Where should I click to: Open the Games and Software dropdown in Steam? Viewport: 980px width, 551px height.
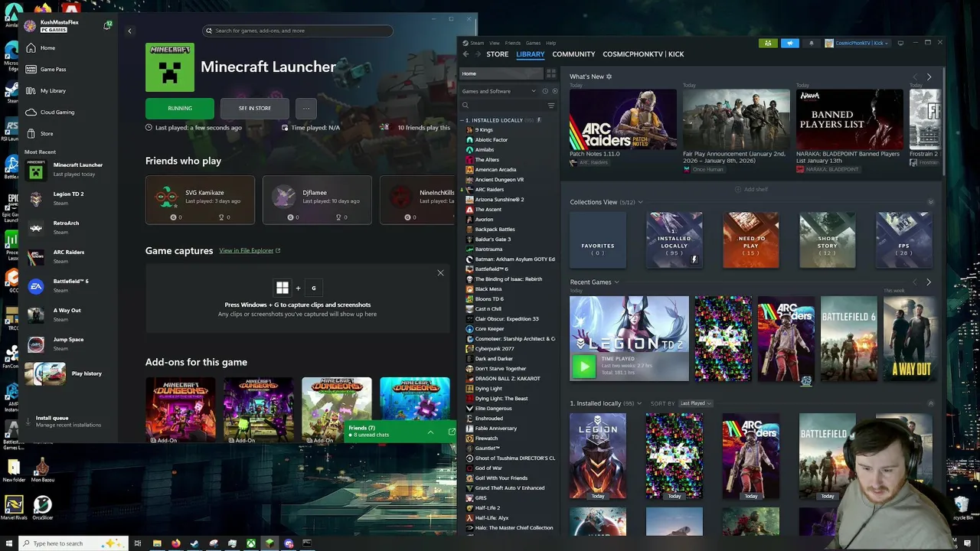tap(501, 91)
